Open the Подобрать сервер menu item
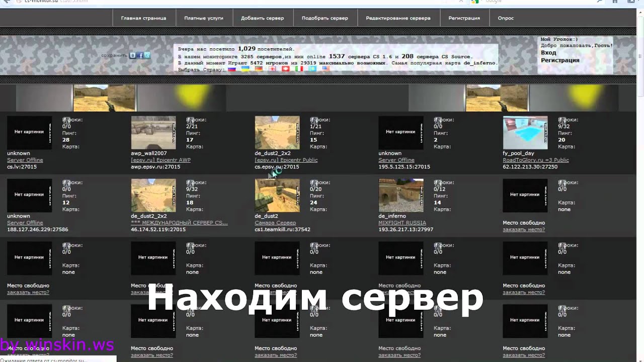This screenshot has height=362, width=644. tap(325, 18)
